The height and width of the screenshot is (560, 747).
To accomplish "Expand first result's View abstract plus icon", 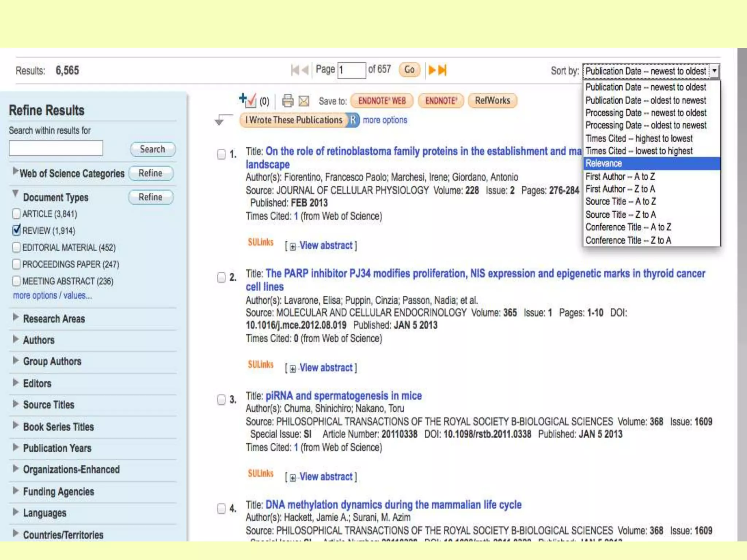I will pos(293,247).
